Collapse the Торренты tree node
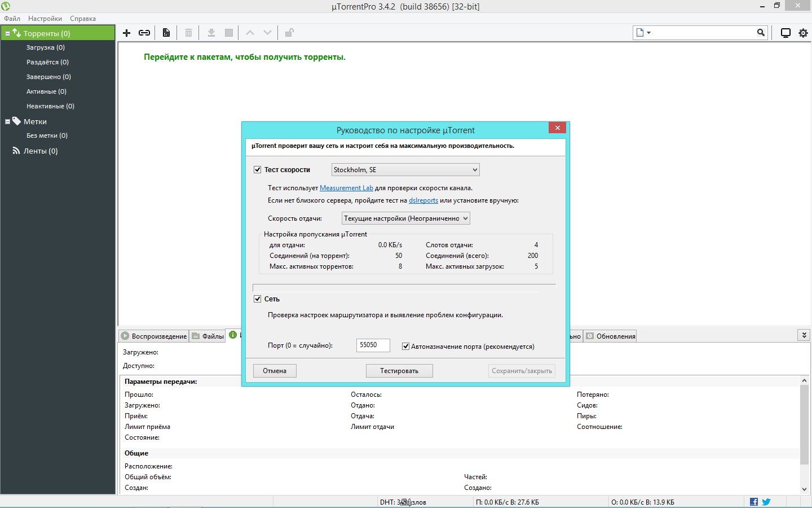 (7, 33)
